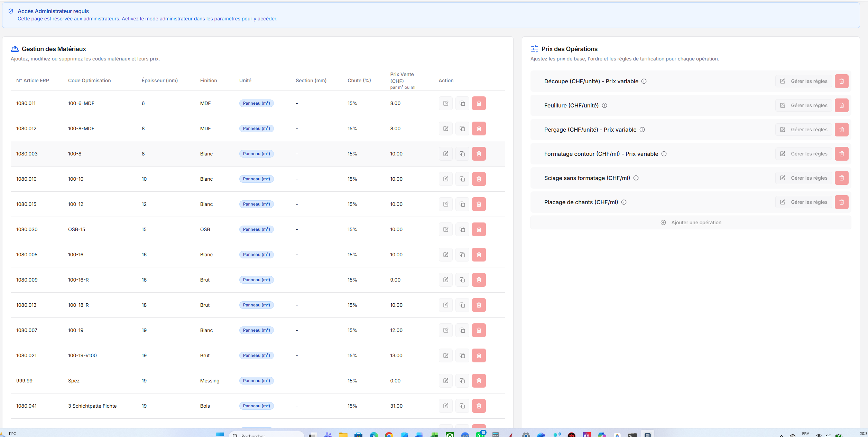The height and width of the screenshot is (437, 868).
Task: Manage rules for Formatage contour
Action: 804,154
